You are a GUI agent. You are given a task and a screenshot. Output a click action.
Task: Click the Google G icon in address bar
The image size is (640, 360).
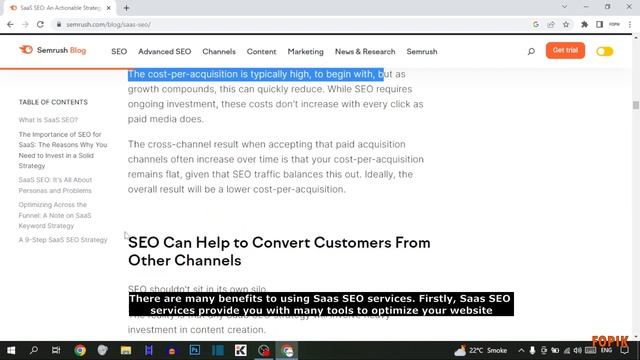536,24
